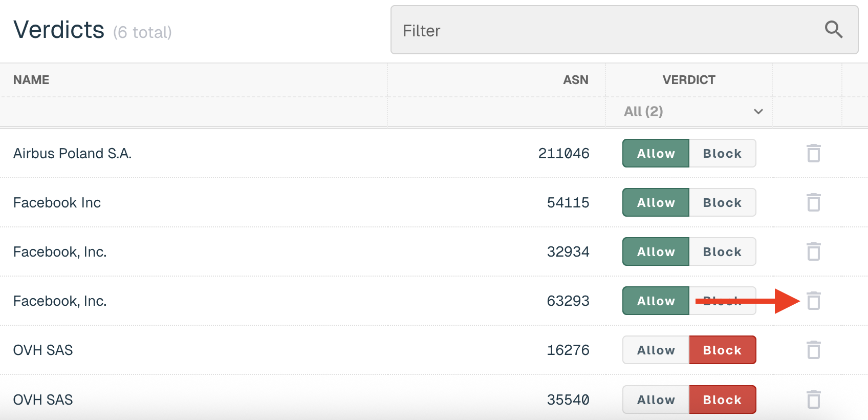Set ASN 54115 to Allow
This screenshot has height=420, width=868.
[x=656, y=202]
